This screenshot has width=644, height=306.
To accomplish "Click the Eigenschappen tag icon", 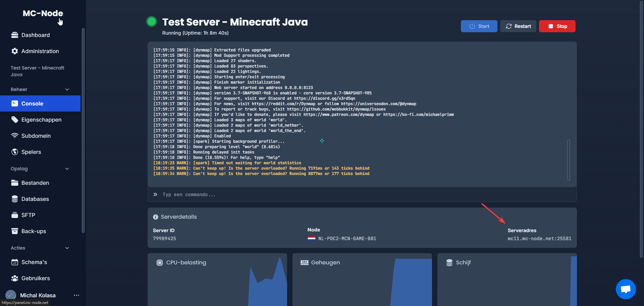I will click(15, 120).
